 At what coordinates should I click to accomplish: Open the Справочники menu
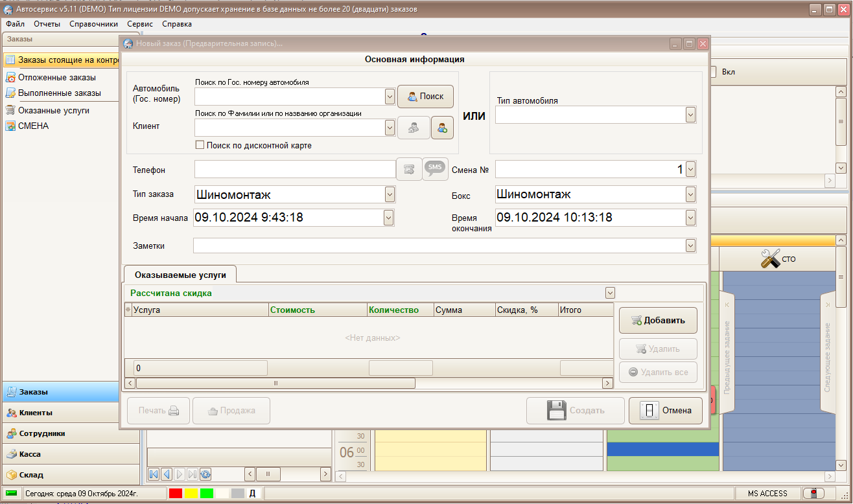tap(93, 24)
